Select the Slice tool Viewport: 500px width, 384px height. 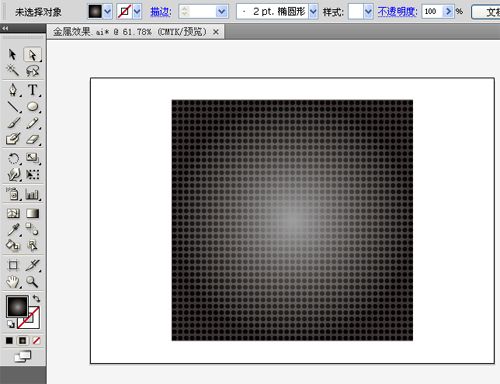tap(33, 265)
